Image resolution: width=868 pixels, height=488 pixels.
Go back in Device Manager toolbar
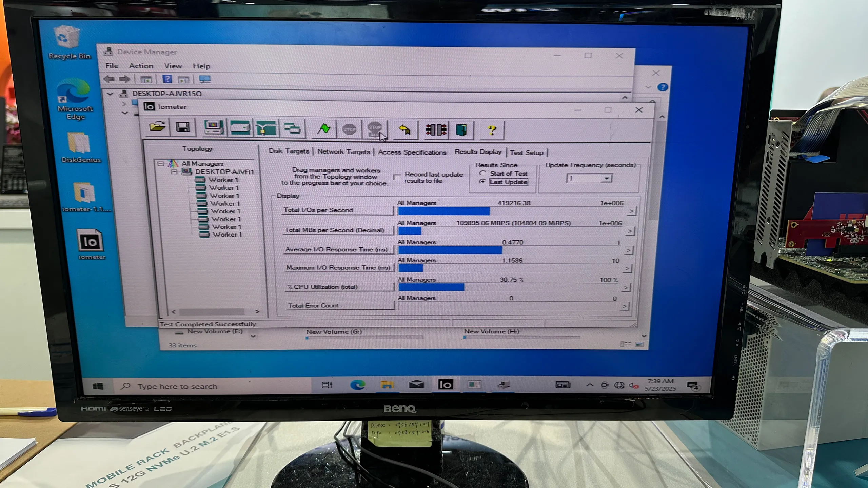click(109, 79)
